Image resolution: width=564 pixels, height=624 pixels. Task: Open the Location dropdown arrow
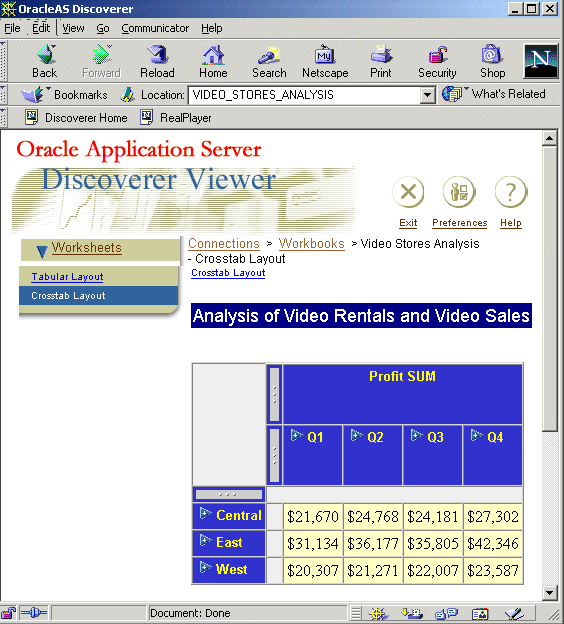point(428,95)
